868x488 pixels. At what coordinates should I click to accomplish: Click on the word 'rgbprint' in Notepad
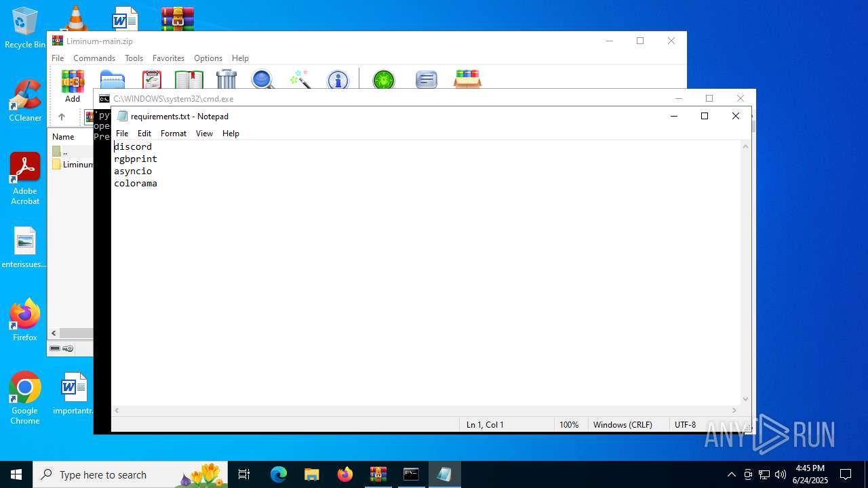(136, 159)
